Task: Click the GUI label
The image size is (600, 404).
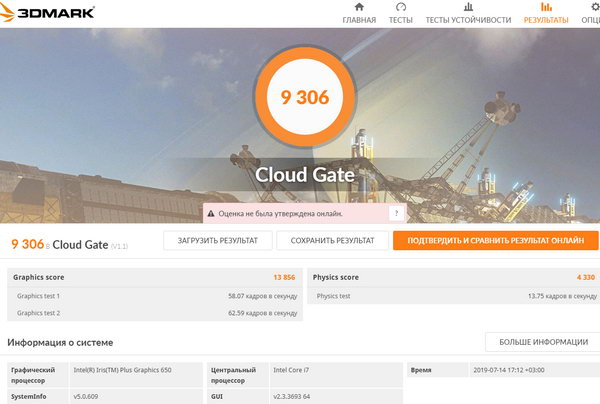Action: [x=217, y=396]
